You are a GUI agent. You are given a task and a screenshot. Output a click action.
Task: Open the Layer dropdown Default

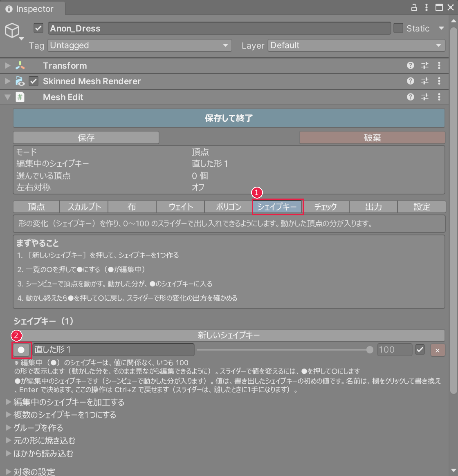pyautogui.click(x=356, y=45)
